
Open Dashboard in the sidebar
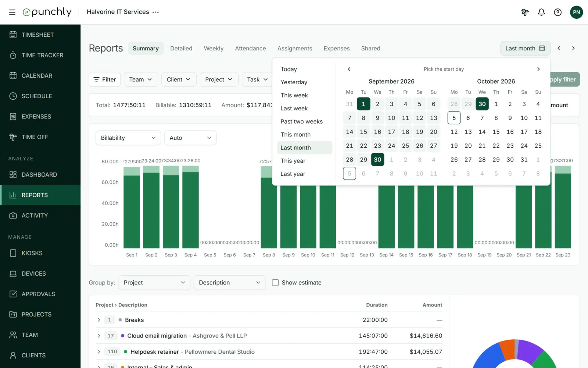click(x=40, y=174)
